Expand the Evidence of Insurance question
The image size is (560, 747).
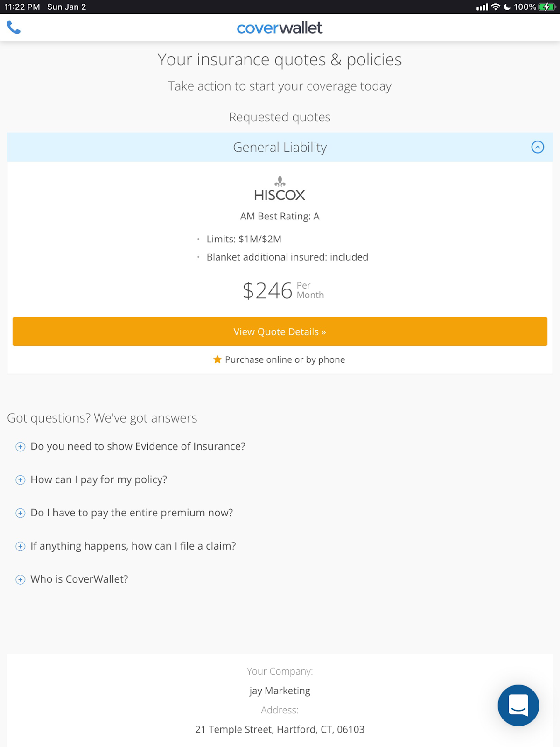(20, 447)
